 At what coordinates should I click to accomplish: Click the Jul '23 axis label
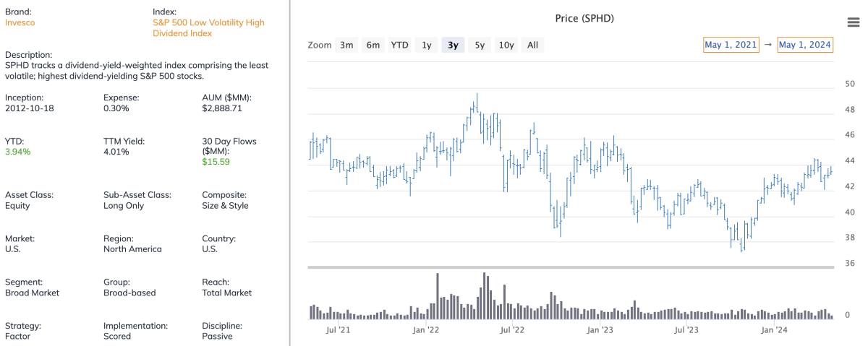(686, 330)
